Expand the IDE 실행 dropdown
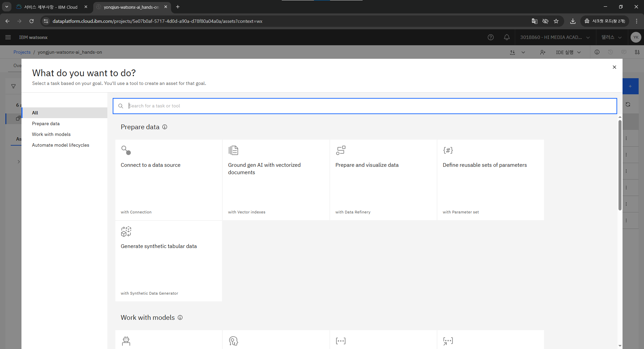The height and width of the screenshot is (349, 644). 568,52
